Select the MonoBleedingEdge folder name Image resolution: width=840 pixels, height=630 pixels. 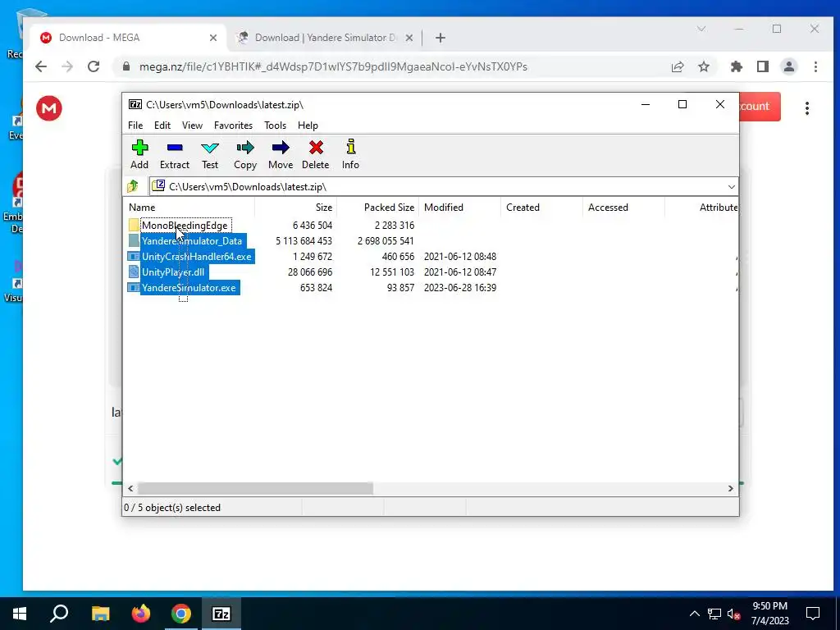[185, 225]
